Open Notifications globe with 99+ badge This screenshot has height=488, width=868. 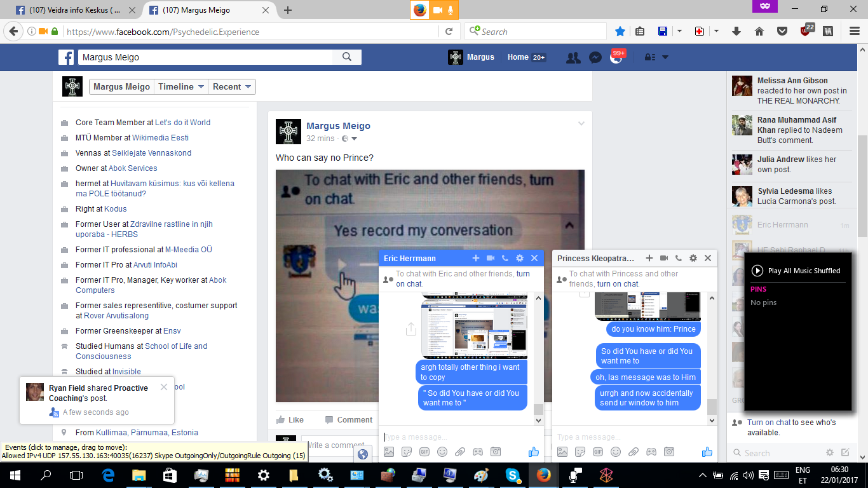[x=616, y=57]
